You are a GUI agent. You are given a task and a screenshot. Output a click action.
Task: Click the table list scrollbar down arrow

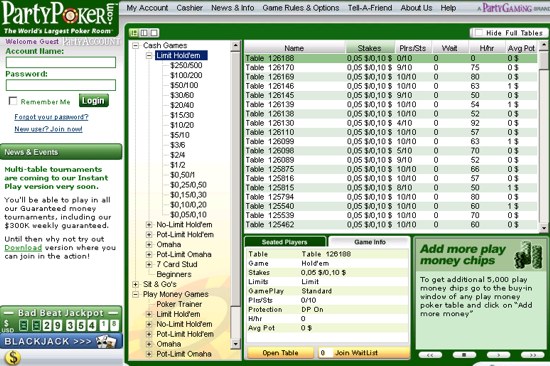pos(544,228)
